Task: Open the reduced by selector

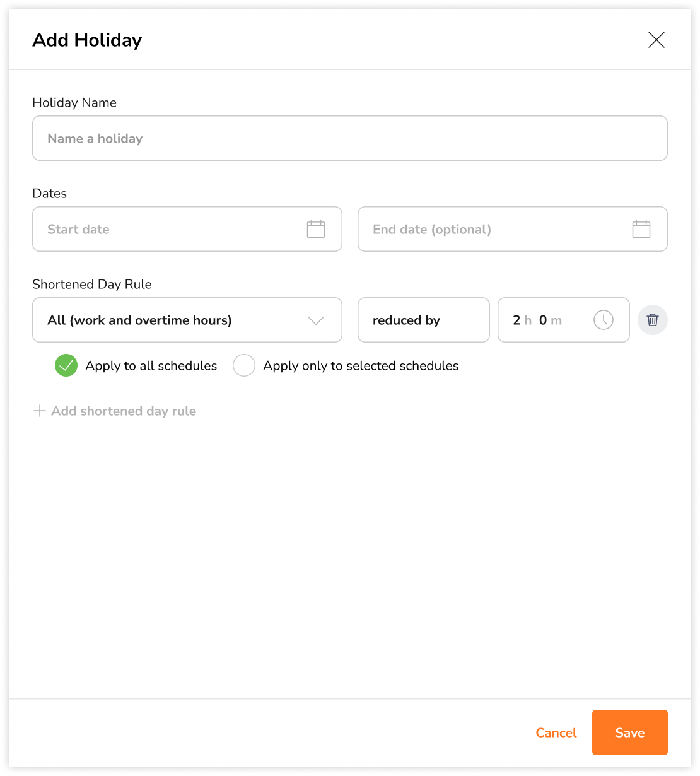Action: coord(423,320)
